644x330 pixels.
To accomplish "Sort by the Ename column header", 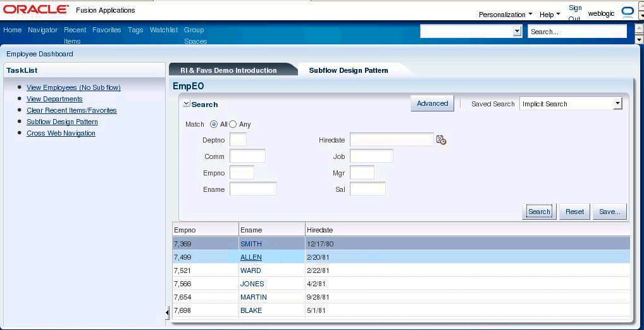I will 272,230.
